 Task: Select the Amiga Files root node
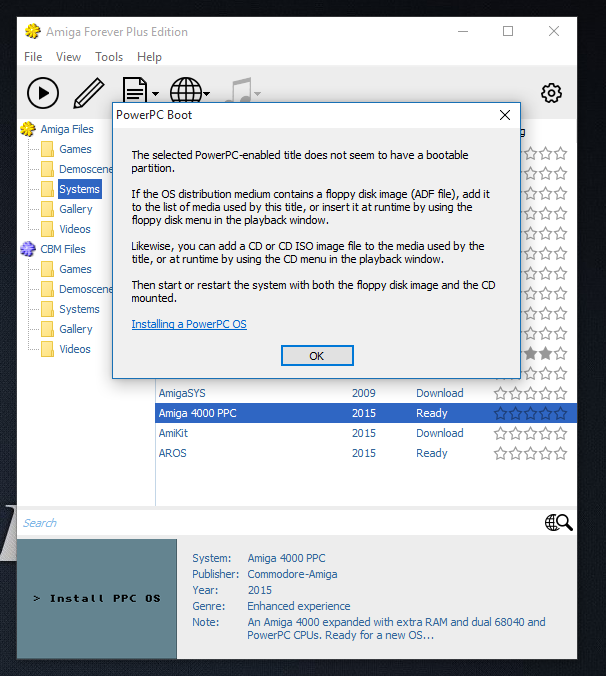(67, 129)
